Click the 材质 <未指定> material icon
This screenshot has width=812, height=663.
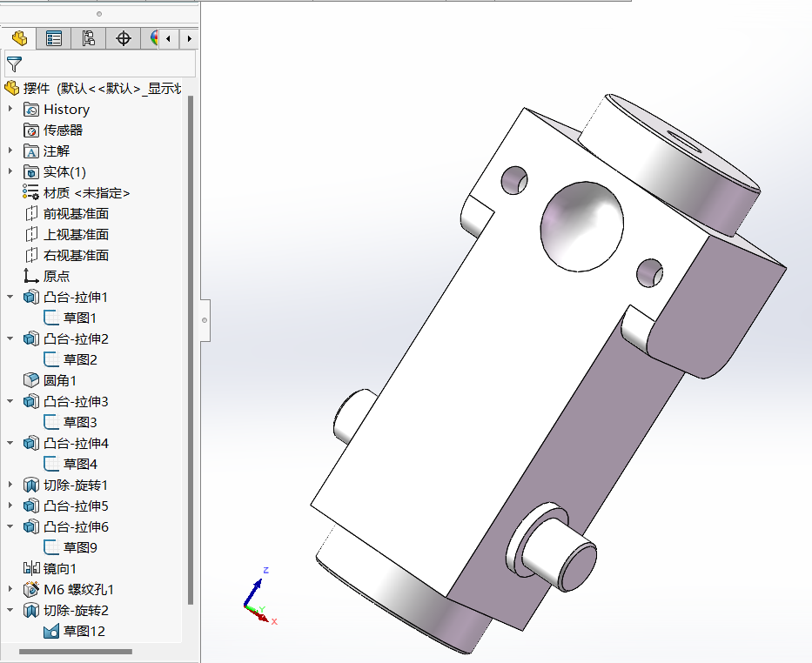coord(31,192)
